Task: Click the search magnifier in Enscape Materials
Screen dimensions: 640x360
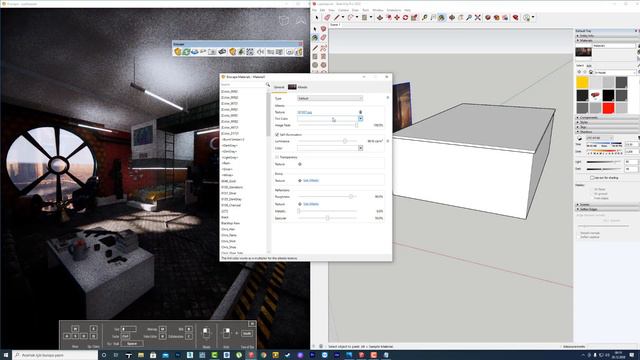Action: [x=268, y=84]
